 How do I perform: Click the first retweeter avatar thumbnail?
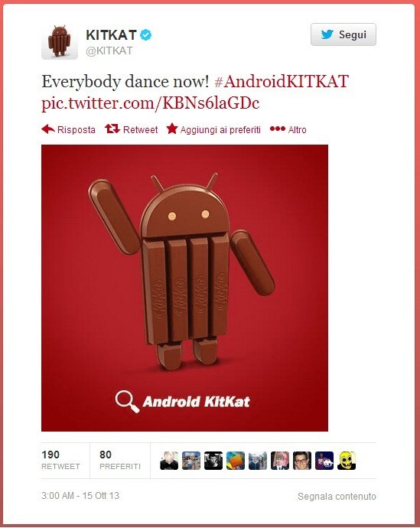point(169,461)
